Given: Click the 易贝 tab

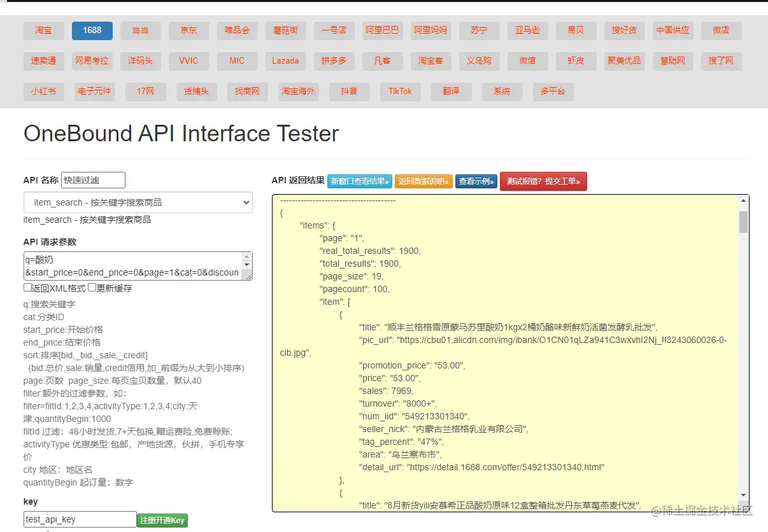Looking at the screenshot, I should click(x=576, y=31).
